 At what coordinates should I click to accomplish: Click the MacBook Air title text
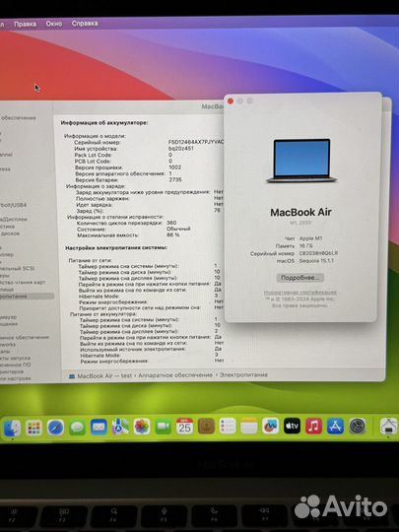point(300,213)
